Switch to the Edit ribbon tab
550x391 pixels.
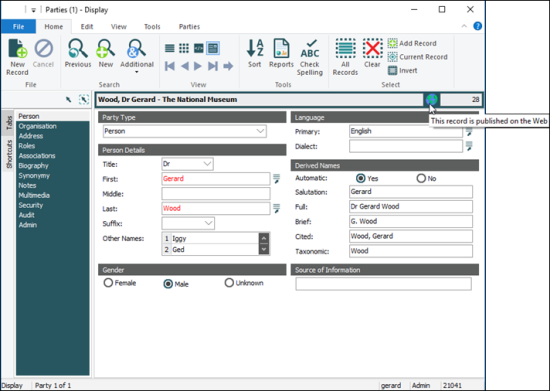(x=87, y=27)
